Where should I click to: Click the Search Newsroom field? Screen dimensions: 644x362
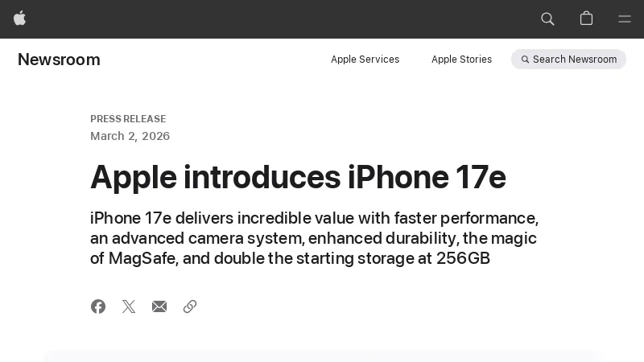point(575,60)
